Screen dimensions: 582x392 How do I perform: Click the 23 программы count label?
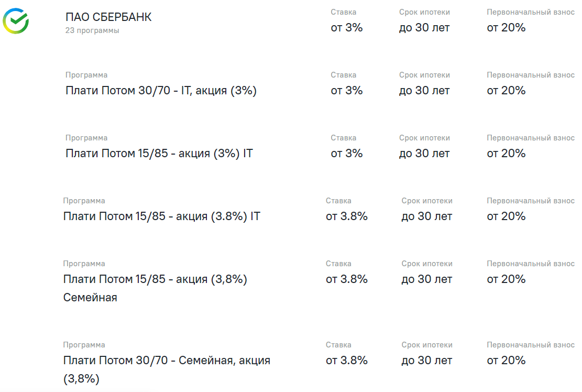tap(92, 30)
